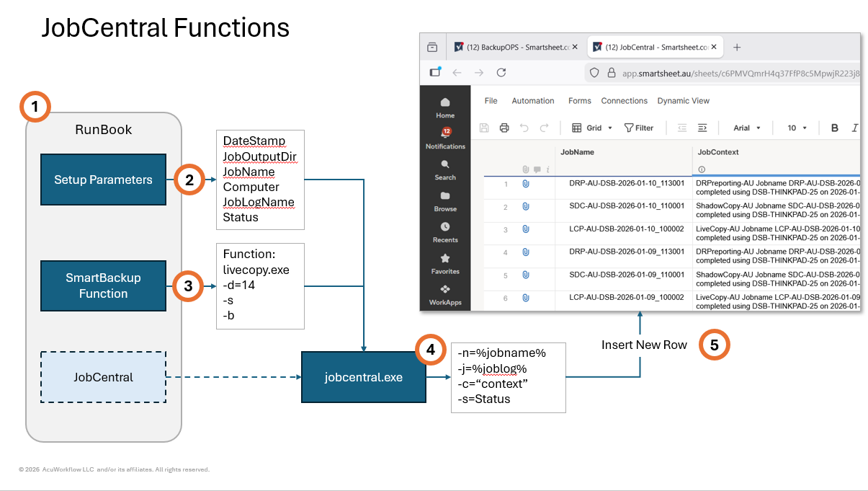Open WorkApps from the sidebar

(x=445, y=291)
